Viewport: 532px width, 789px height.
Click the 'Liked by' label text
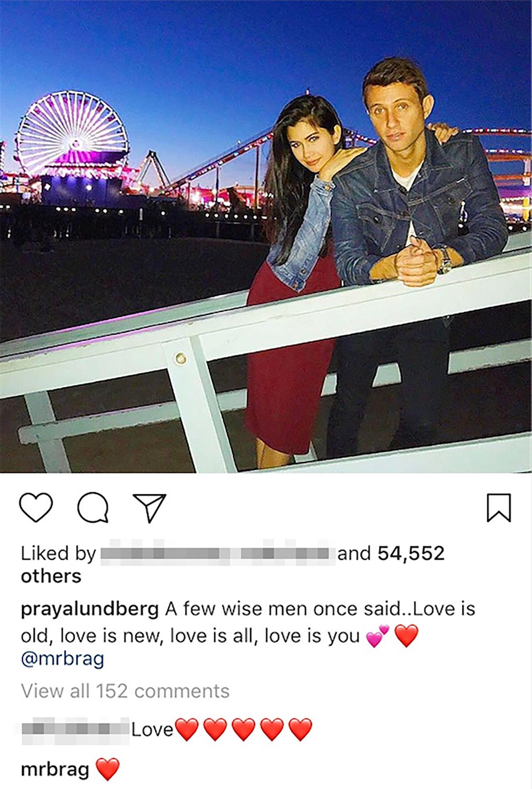pyautogui.click(x=58, y=554)
